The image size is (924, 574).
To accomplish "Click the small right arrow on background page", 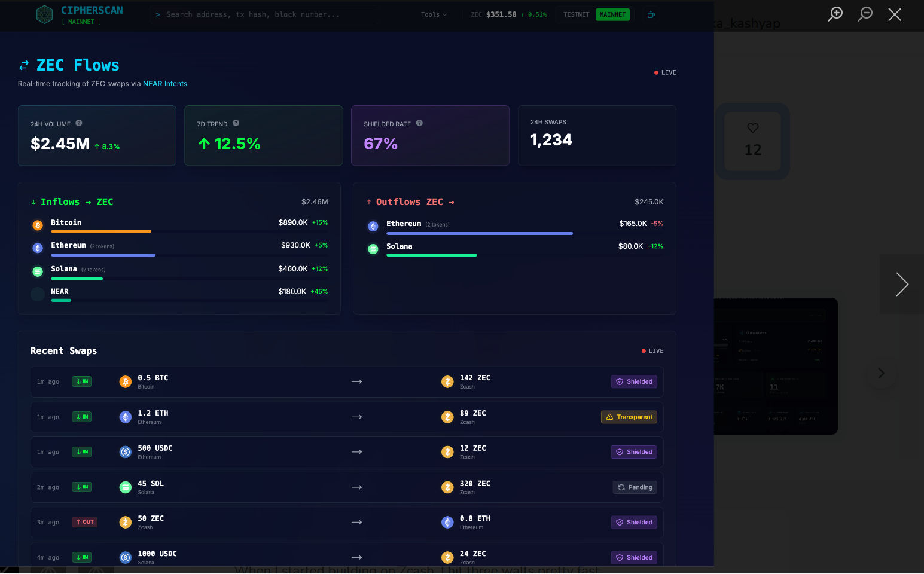I will [881, 373].
